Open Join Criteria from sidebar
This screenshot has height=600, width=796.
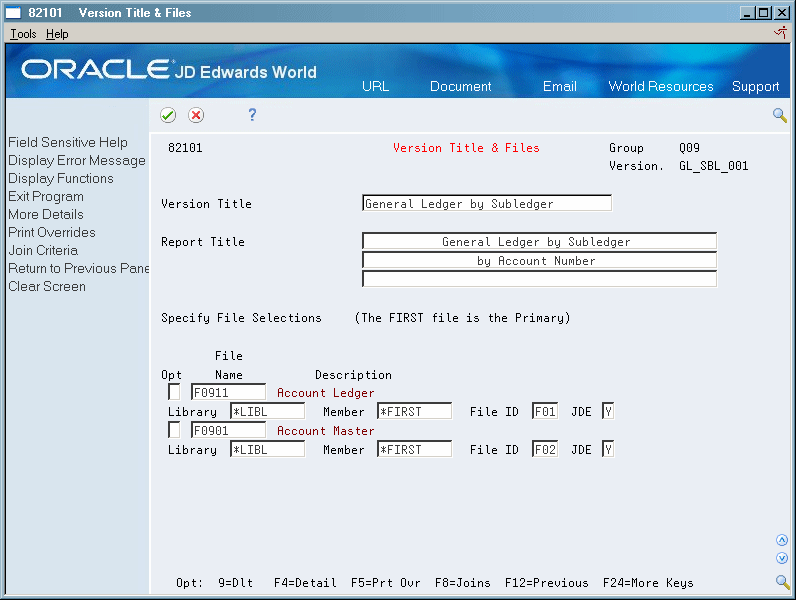[x=43, y=250]
